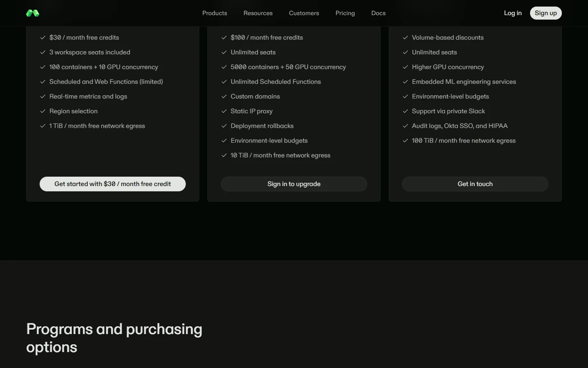The height and width of the screenshot is (368, 588).
Task: Click the checkmark beside 100 TiB / month free network egress
Action: 405,141
